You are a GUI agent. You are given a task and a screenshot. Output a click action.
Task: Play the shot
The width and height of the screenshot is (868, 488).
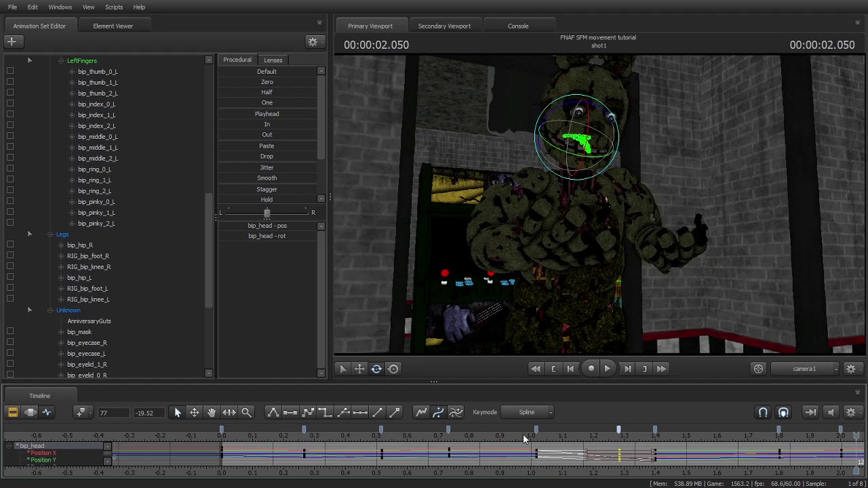tap(608, 369)
